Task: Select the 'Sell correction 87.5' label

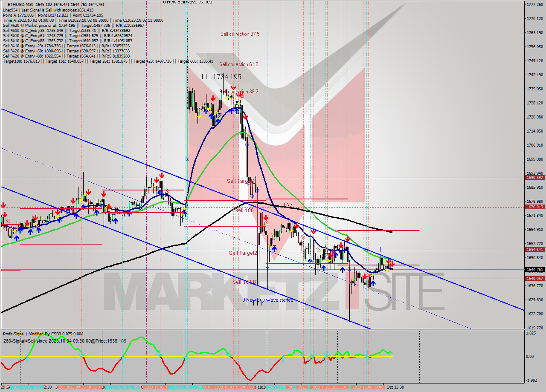Action: coord(240,34)
